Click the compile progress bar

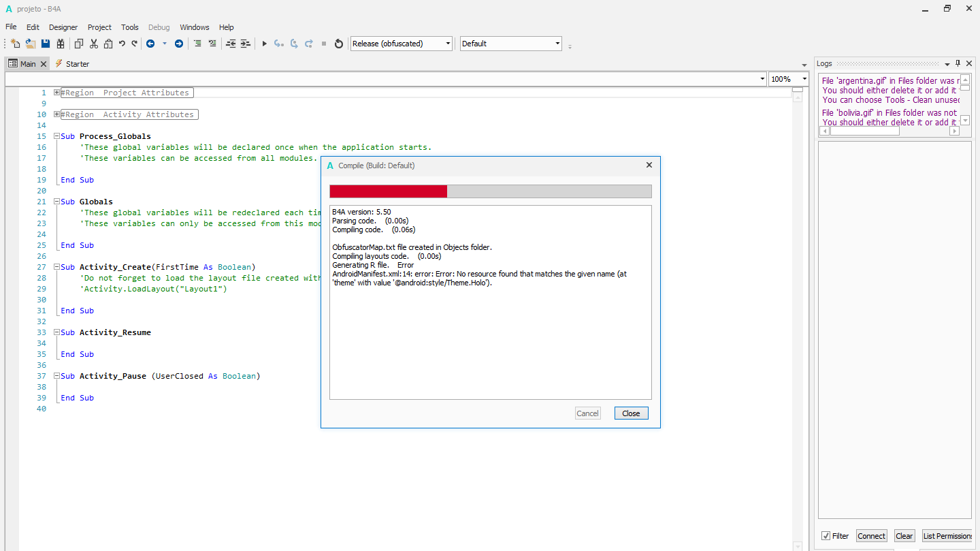(490, 191)
